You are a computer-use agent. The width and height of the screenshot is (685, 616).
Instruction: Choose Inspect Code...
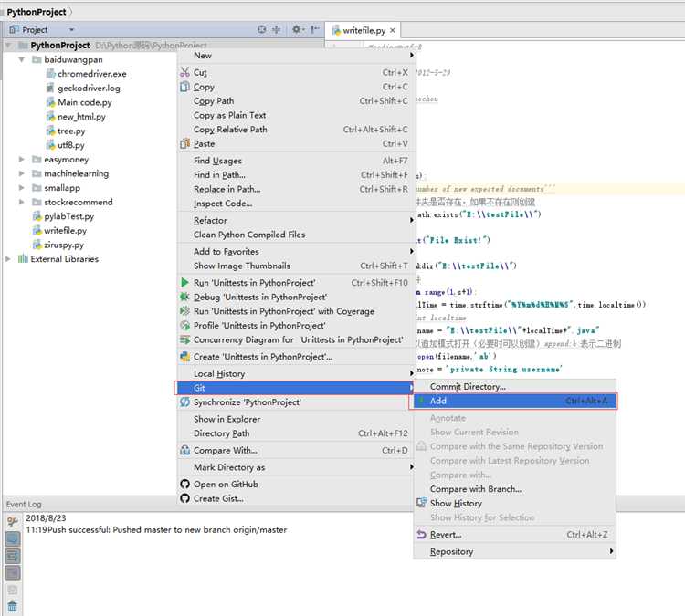[296, 204]
